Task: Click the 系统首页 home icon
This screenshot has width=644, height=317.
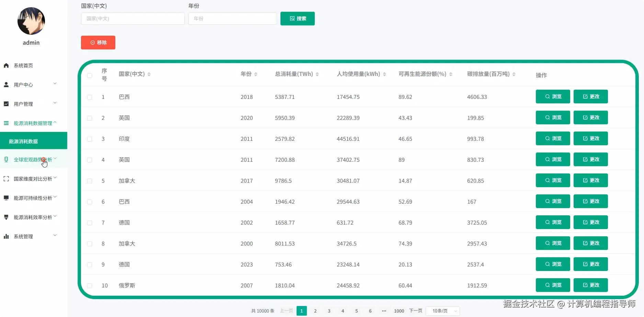Action: [x=6, y=65]
